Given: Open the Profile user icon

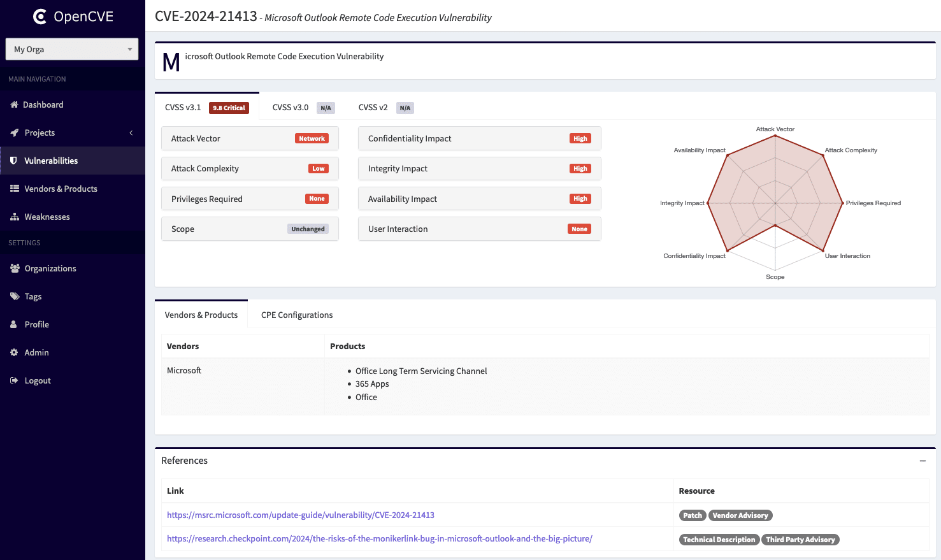Looking at the screenshot, I should pyautogui.click(x=14, y=324).
